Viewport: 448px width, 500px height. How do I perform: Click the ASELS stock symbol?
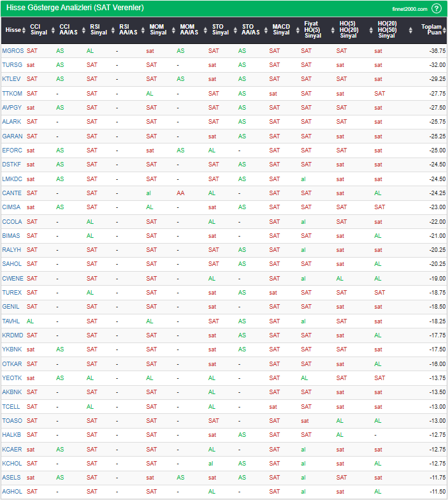(x=11, y=477)
